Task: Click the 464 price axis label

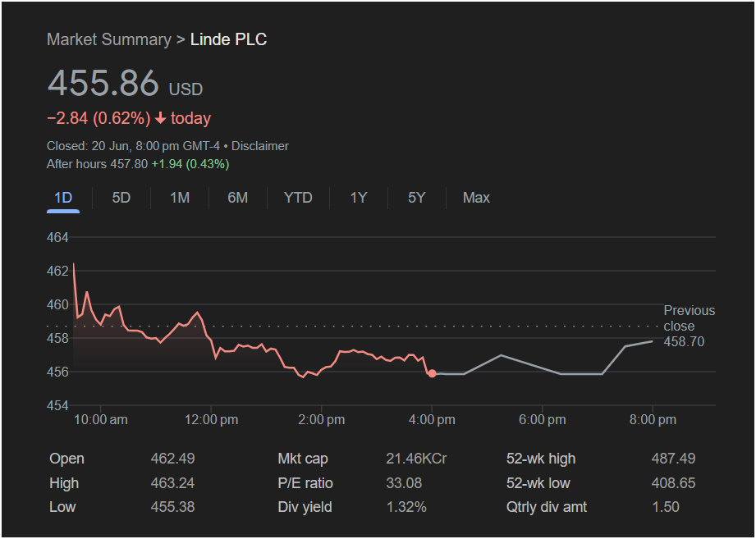Action: point(57,237)
